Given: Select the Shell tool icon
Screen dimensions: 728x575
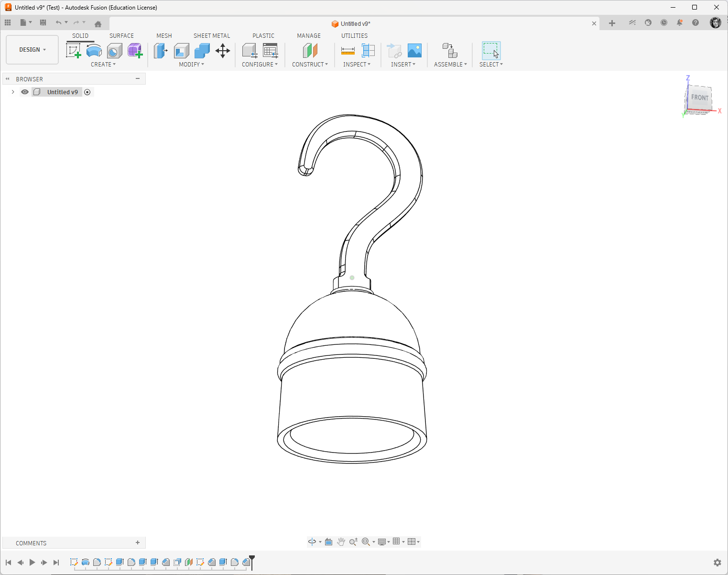Looking at the screenshot, I should point(181,50).
